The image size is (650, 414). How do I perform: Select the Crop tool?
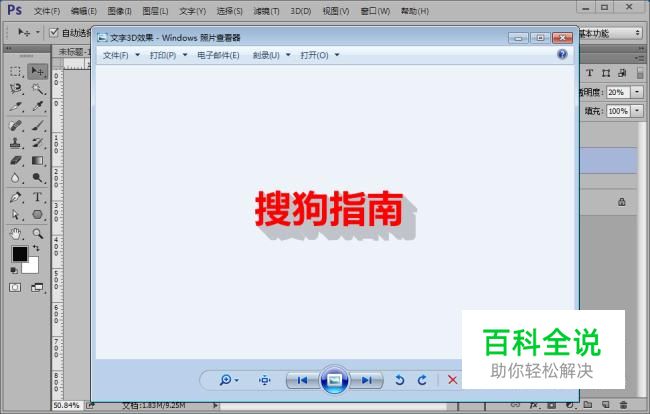point(15,106)
